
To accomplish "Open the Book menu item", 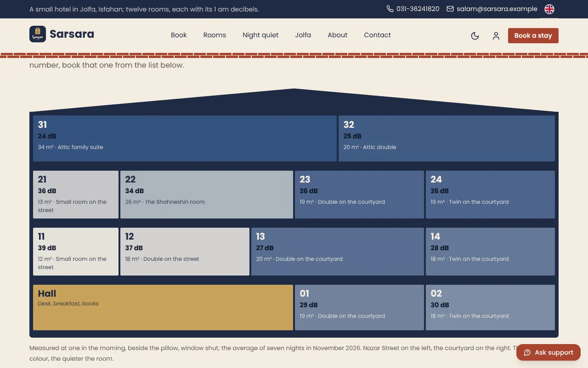I will pos(179,35).
